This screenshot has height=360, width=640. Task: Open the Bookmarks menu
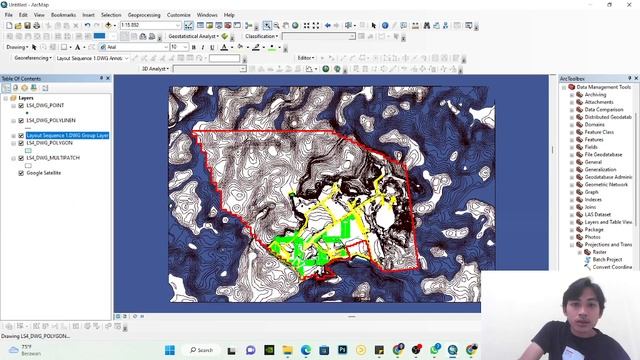[63, 15]
